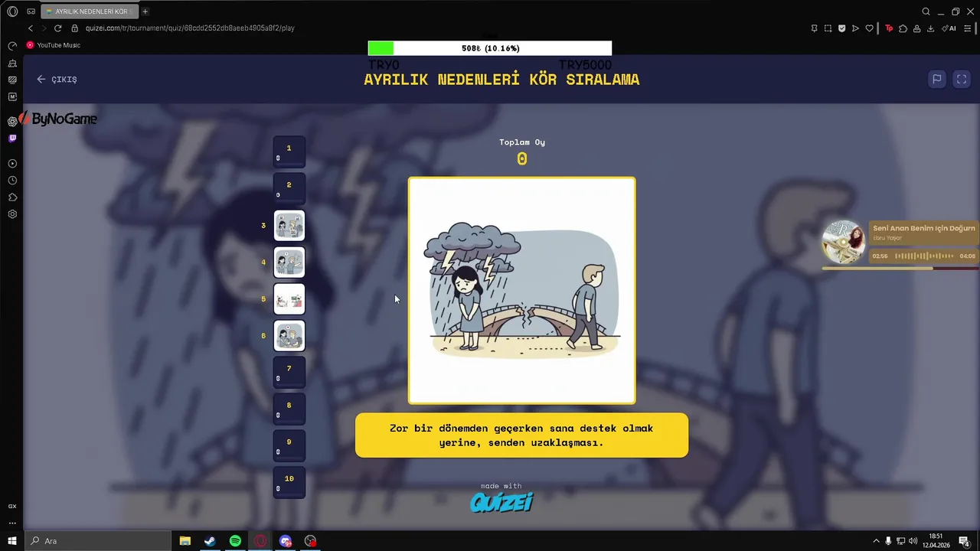Viewport: 980px width, 551px height.
Task: Click the broken bridge breakup image
Action: tap(522, 291)
